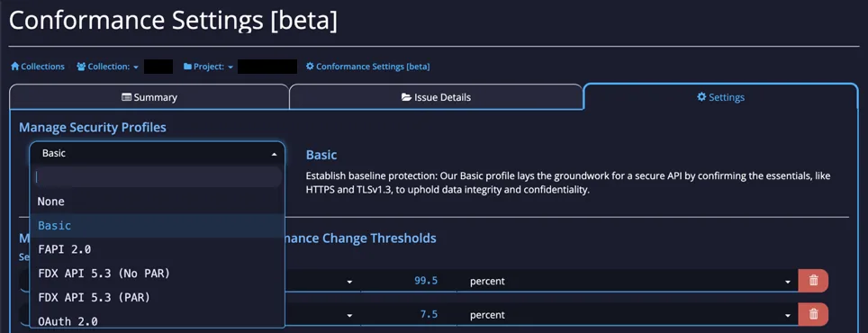
Task: Pick FDX API 5.3 (No PAR) option
Action: [x=158, y=274]
